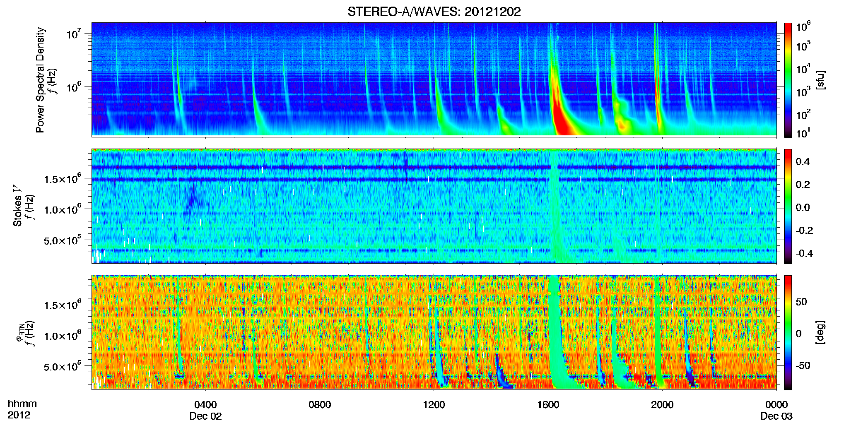Click the positive 50 label on the degrees color bar
Image resolution: width=868 pixels, height=447 pixels.
pyautogui.click(x=801, y=302)
